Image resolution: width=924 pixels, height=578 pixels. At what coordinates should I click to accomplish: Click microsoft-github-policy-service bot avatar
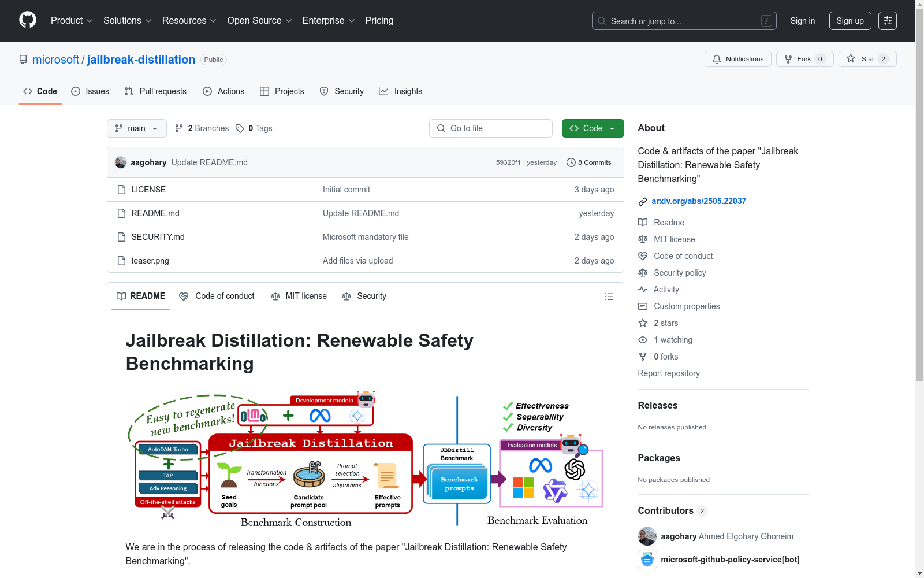[x=647, y=560]
